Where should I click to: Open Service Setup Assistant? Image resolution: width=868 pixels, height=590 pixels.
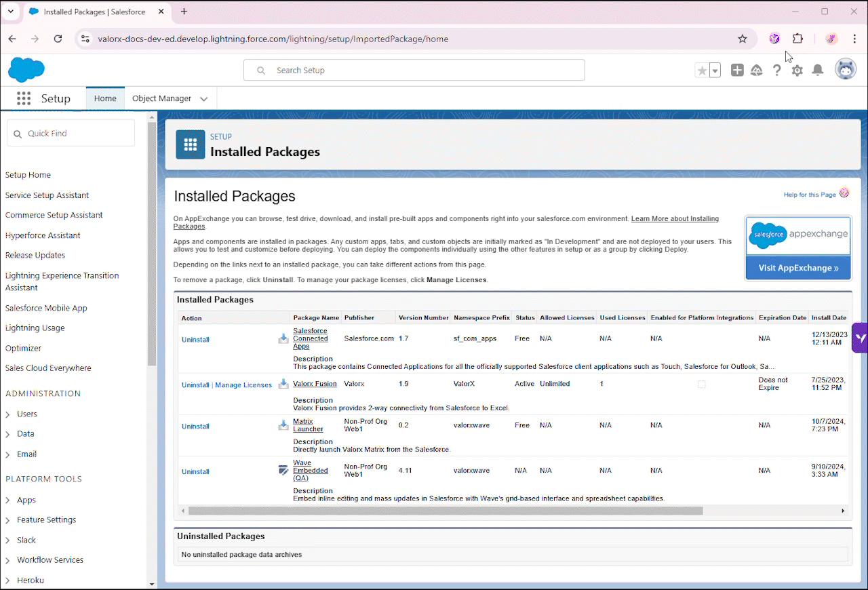coord(47,195)
